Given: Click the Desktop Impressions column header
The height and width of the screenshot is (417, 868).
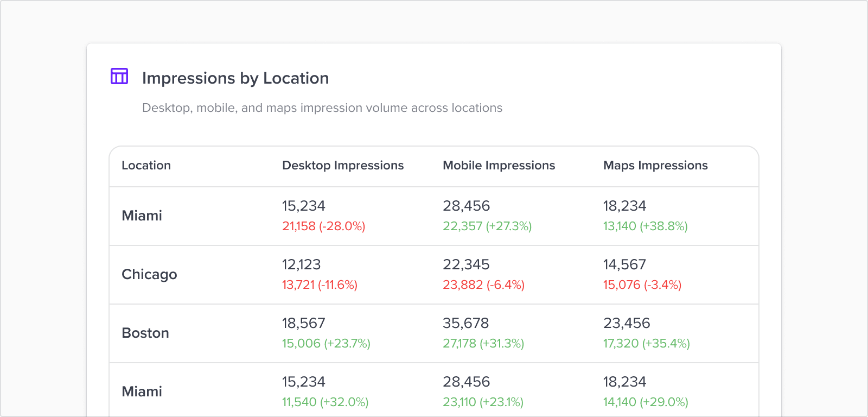Looking at the screenshot, I should click(343, 166).
